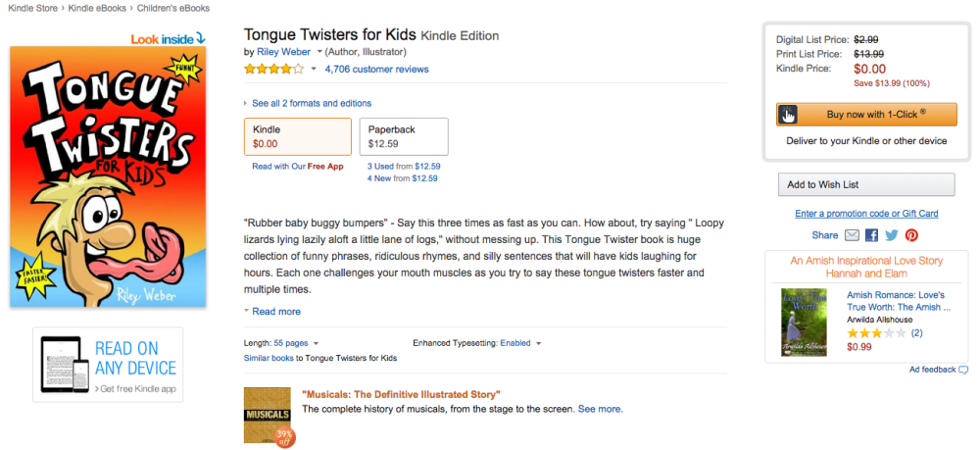Expand the star rating breakdown arrow
Image resolution: width=980 pixels, height=450 pixels.
pyautogui.click(x=314, y=70)
